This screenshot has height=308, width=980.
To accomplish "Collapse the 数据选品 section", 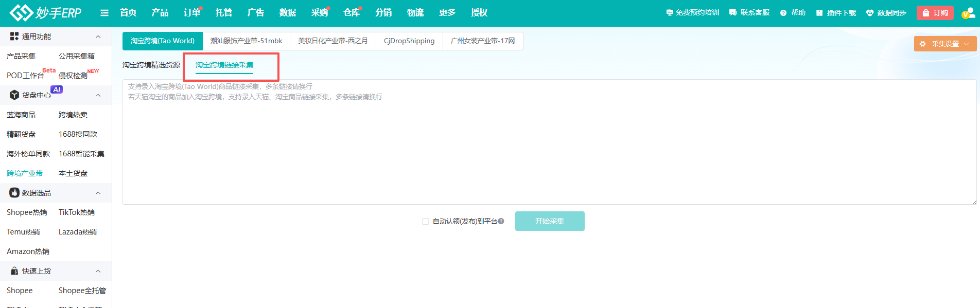I will 98,193.
